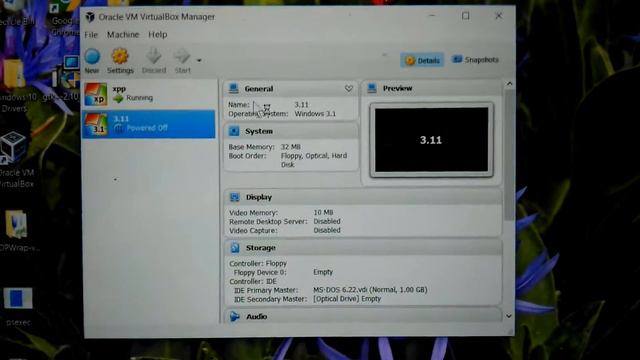Click the xpp Windows XP icon
Viewport: 640px width, 360px height.
point(96,94)
